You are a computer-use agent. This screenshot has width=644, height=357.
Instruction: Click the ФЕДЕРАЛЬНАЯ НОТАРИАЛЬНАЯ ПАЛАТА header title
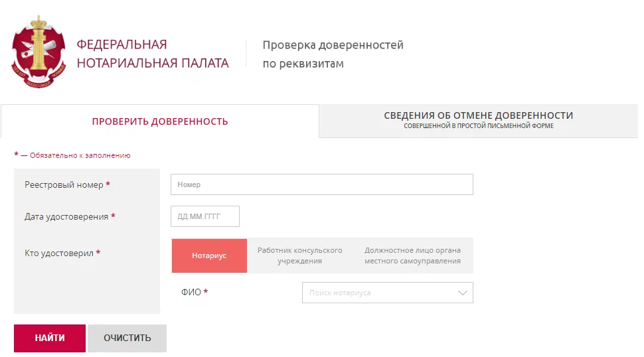click(152, 54)
